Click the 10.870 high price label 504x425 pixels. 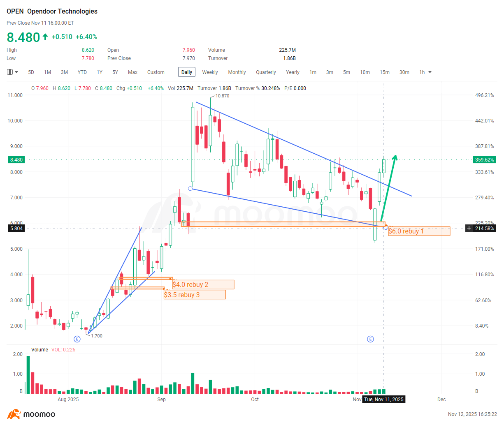pyautogui.click(x=223, y=96)
